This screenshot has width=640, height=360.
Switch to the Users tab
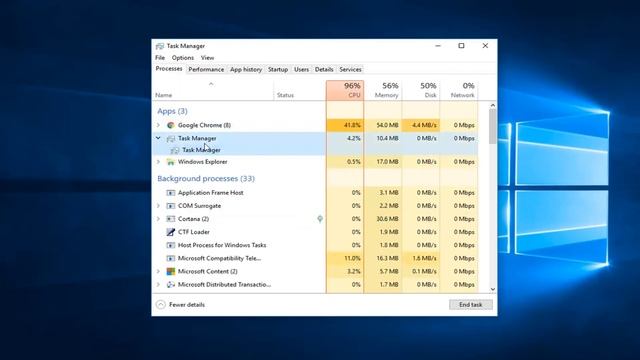[x=301, y=69]
